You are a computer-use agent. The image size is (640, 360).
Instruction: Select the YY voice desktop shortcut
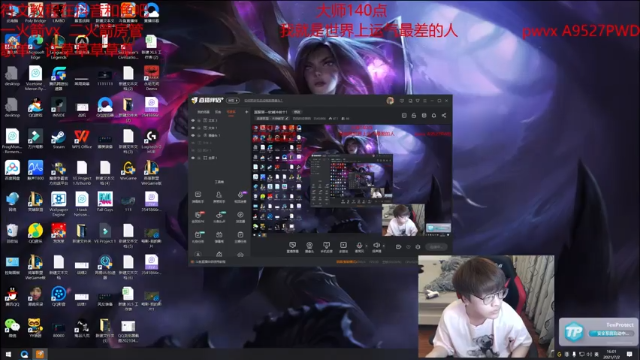[x=35, y=327]
